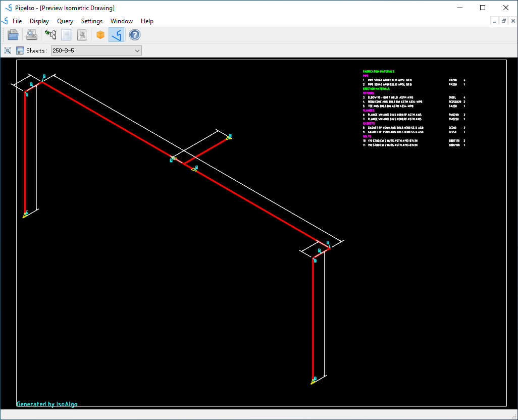Click the PipeIso title bar app icon
The width and height of the screenshot is (518, 420).
9,8
